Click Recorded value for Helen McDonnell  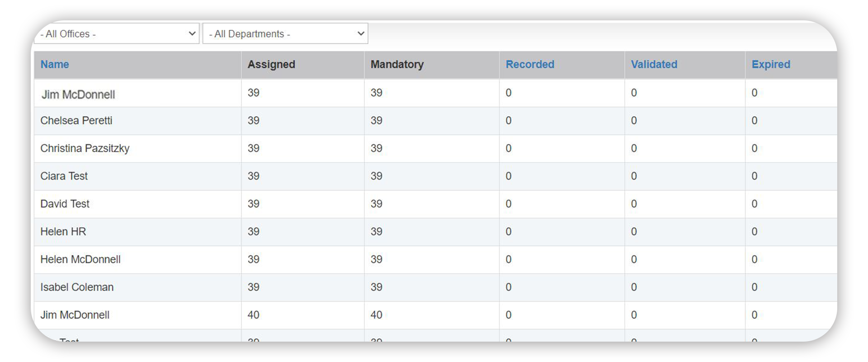(x=509, y=259)
